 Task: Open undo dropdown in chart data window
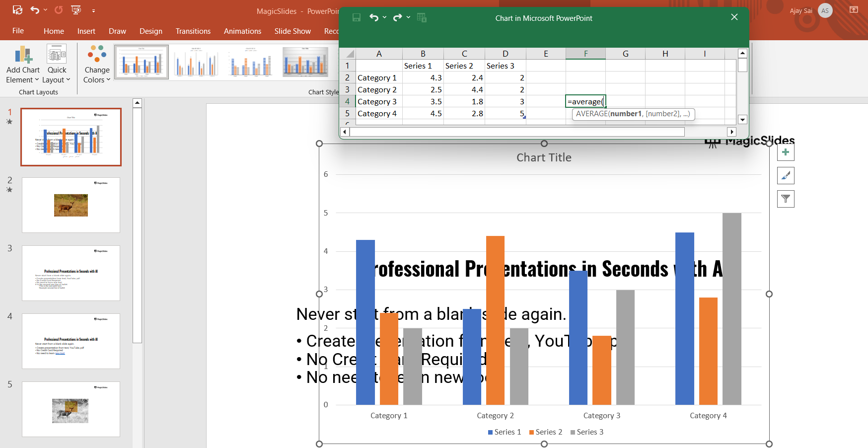click(384, 18)
